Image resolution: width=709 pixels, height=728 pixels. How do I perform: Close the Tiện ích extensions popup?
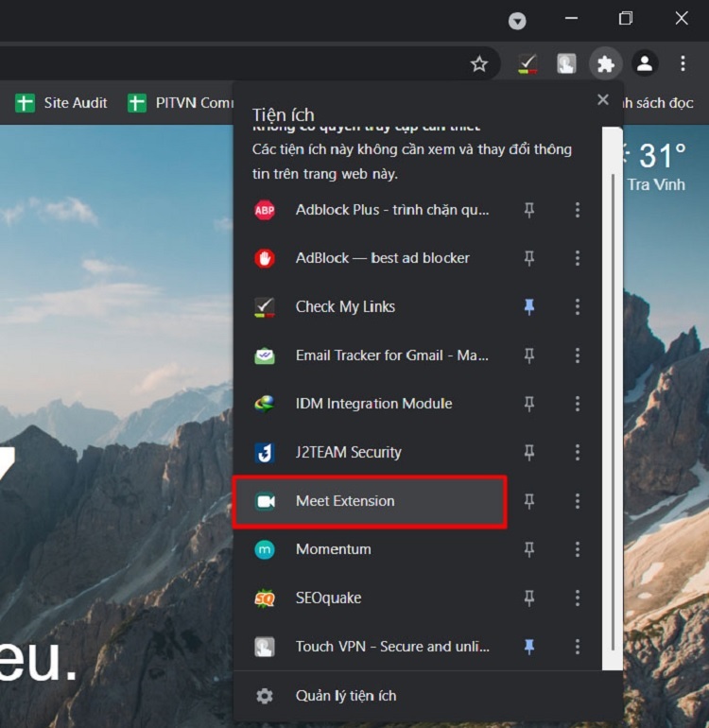coord(603,99)
